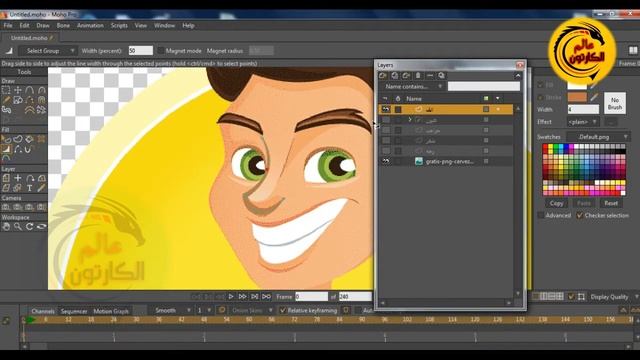Delete layer with the trash icon

coord(418,76)
